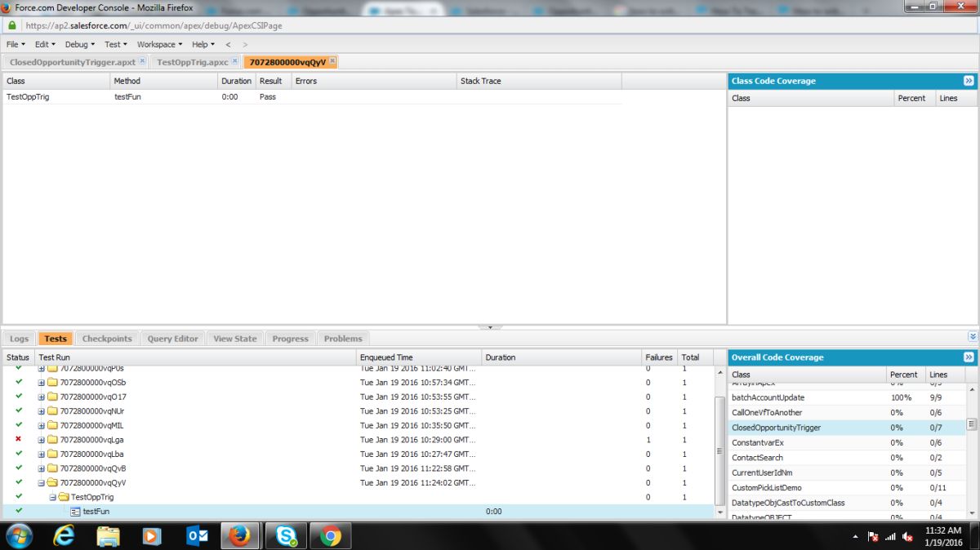This screenshot has height=550, width=980.
Task: Collapse test run 7072800000vqQyV
Action: coord(42,482)
